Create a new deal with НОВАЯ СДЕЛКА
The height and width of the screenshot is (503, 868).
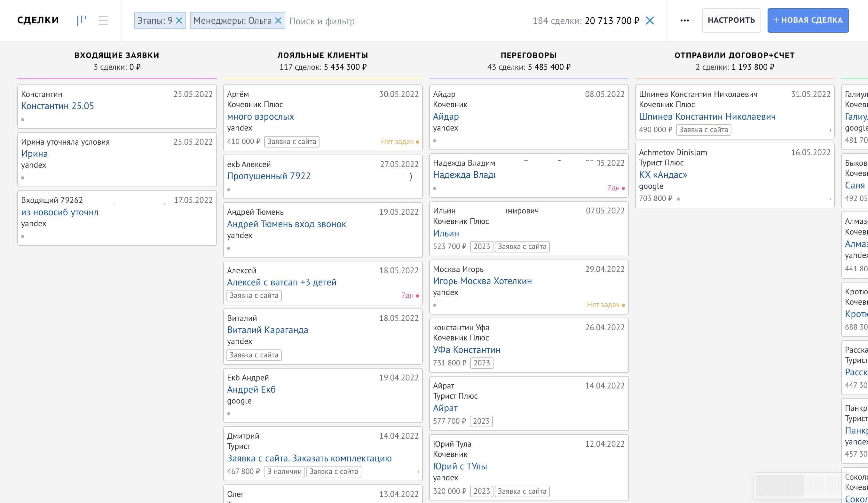click(808, 20)
